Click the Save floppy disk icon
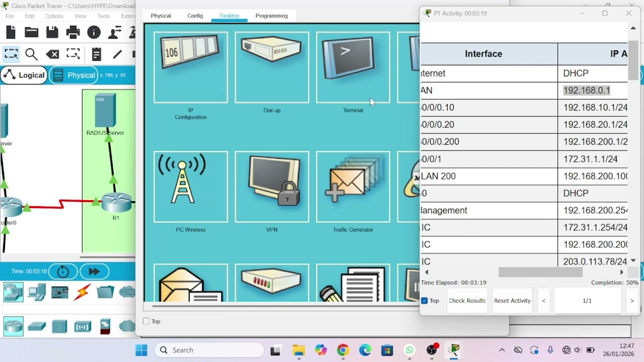Viewport: 644px width, 362px height. tap(52, 33)
